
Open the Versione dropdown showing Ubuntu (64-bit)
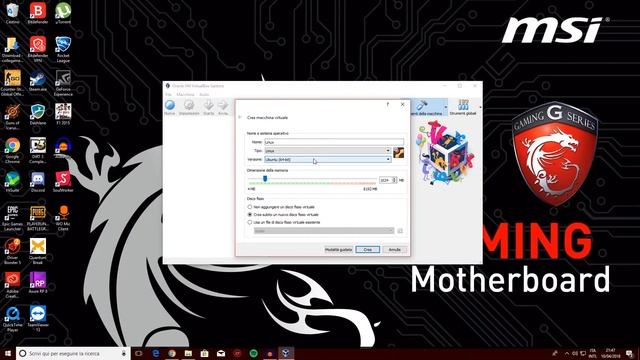(328, 160)
